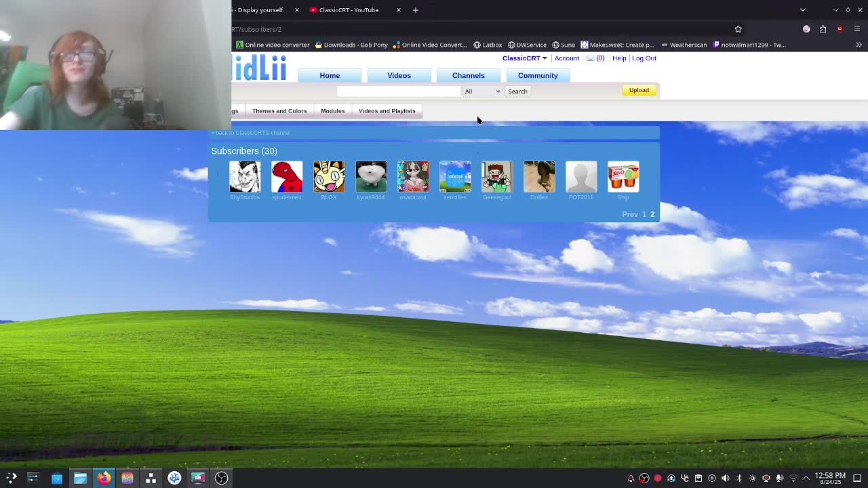Open Weatherscan bookmark
Viewport: 868px width, 488px height.
tap(683, 45)
